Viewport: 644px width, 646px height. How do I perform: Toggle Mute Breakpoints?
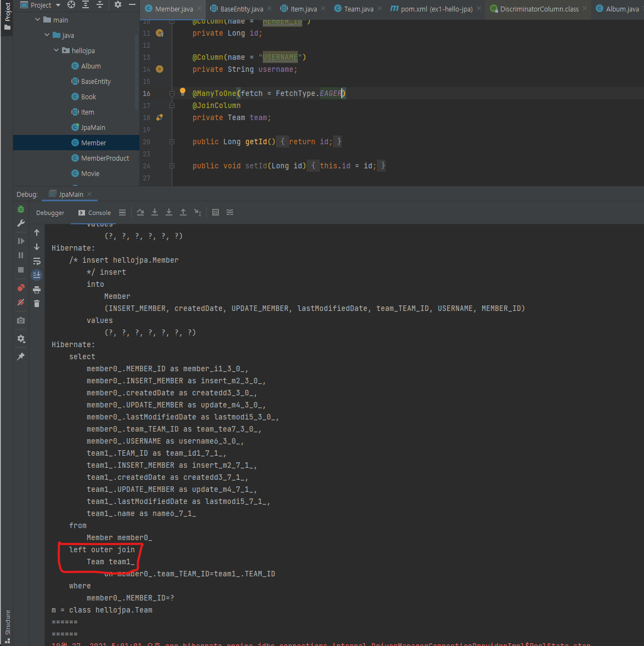coord(21,302)
